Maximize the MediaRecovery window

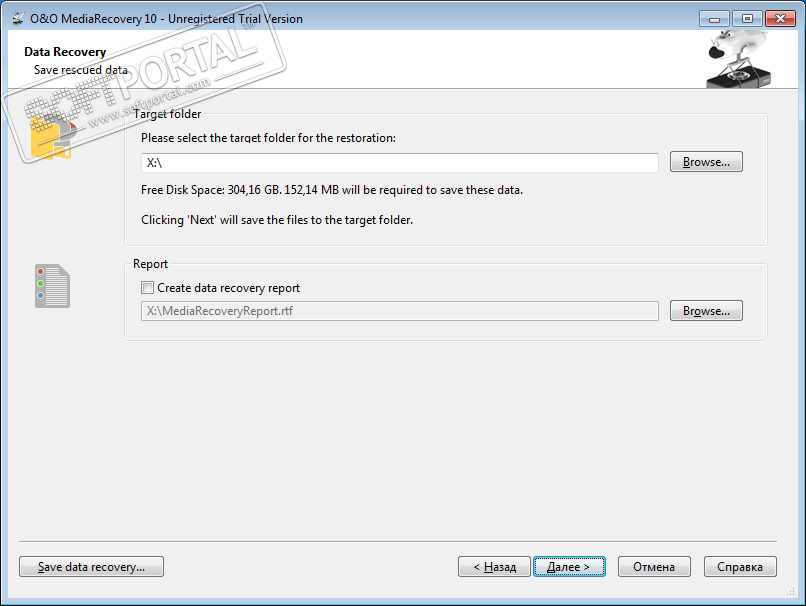pos(746,18)
